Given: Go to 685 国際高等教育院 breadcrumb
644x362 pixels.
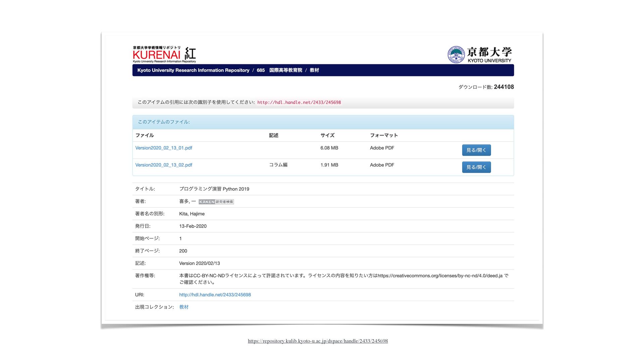Looking at the screenshot, I should (279, 70).
